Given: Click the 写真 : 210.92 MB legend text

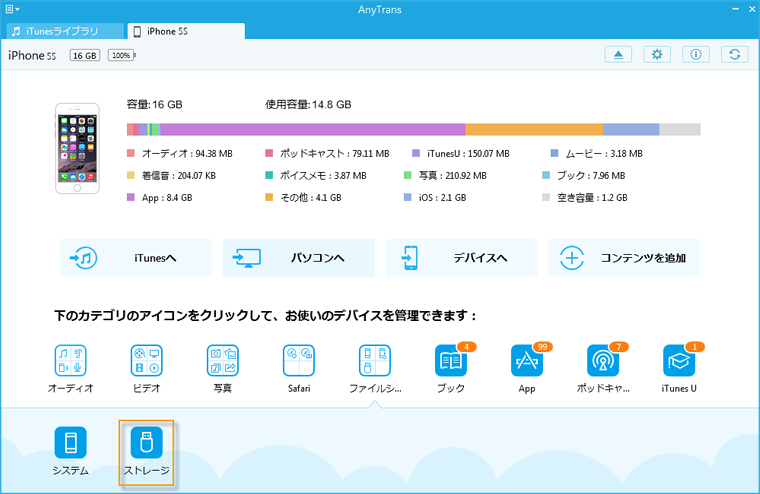Looking at the screenshot, I should point(452,175).
